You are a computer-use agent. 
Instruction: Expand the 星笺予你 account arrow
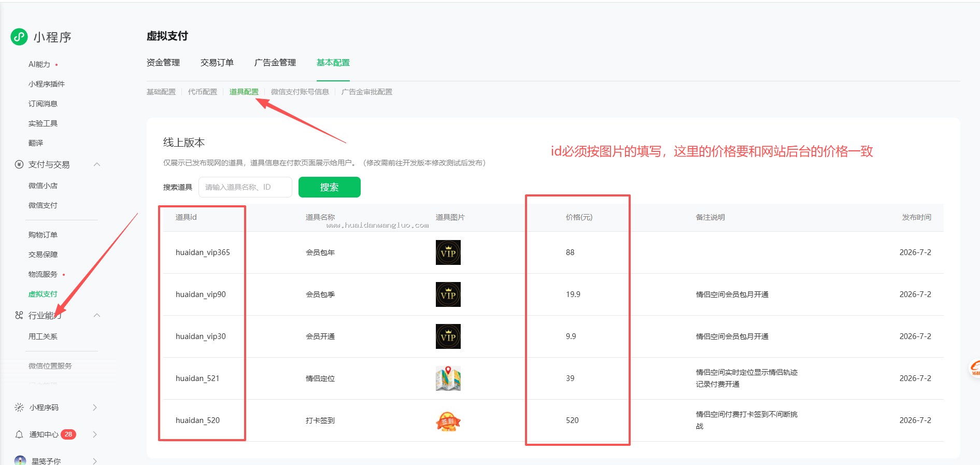coord(95,461)
